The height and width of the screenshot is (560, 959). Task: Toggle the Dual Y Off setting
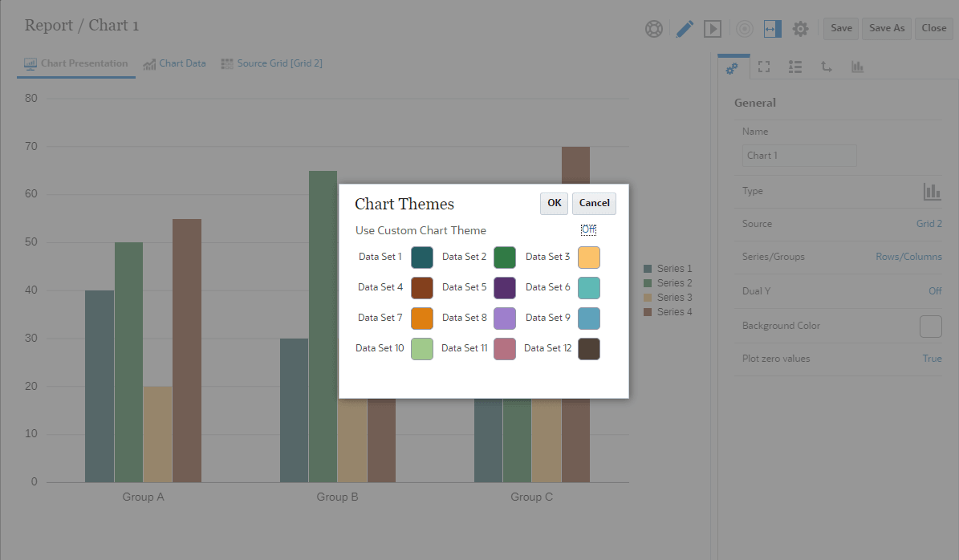[935, 291]
